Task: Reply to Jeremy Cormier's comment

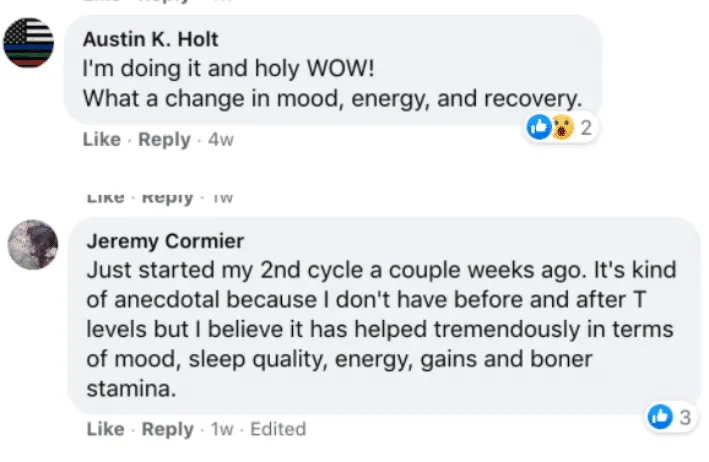Action: tap(168, 429)
